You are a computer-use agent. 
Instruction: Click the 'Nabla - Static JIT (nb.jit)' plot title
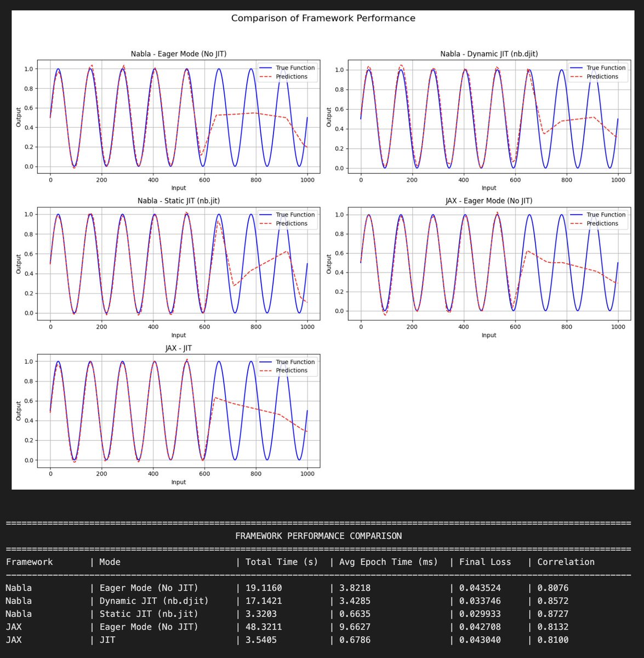(x=179, y=201)
